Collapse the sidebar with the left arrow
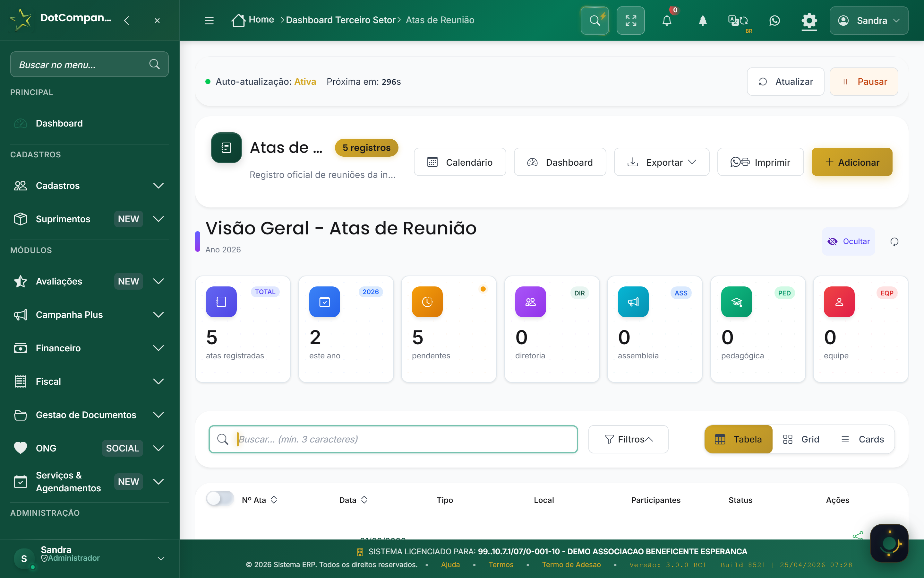924x578 pixels. 127,20
